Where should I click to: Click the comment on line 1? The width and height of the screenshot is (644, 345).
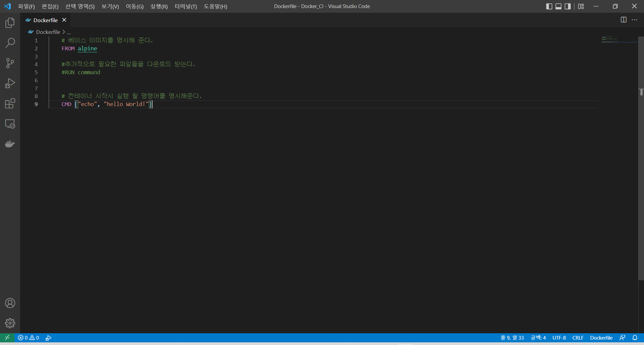[107, 40]
